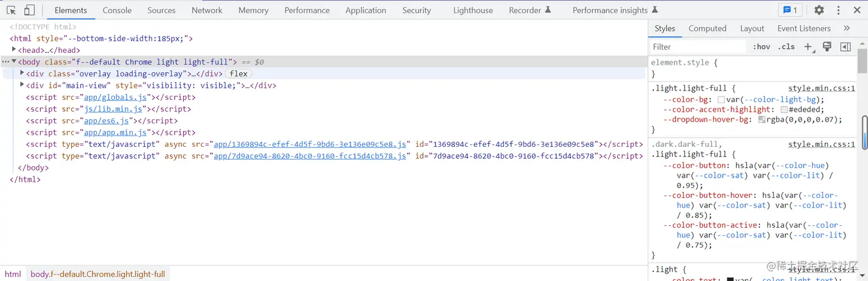Open the three-dot customize DevTools menu
Viewport: 868px width, 281px height.
coord(839,10)
